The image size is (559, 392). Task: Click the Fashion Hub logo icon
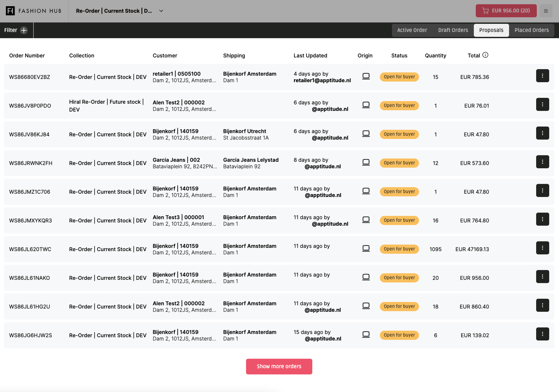10,11
